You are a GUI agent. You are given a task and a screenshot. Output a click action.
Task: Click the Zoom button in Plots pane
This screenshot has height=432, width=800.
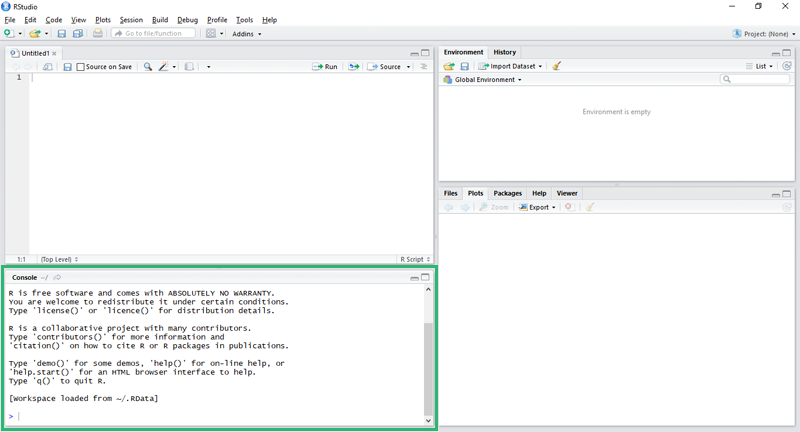coord(493,207)
